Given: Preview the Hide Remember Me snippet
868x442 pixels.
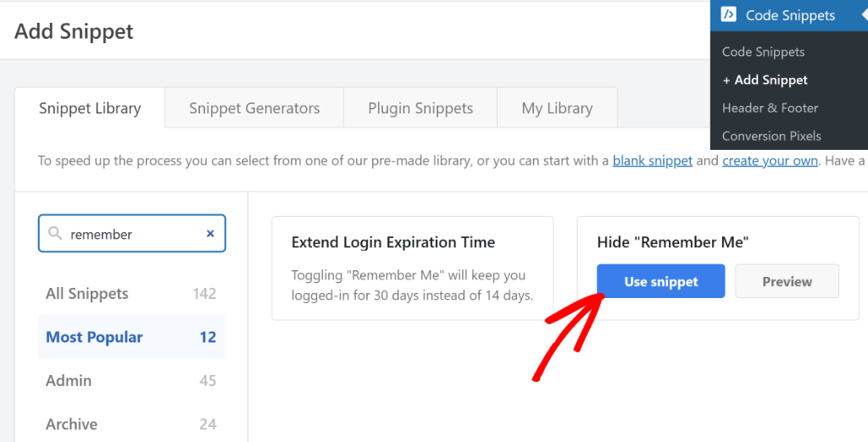Looking at the screenshot, I should (787, 281).
